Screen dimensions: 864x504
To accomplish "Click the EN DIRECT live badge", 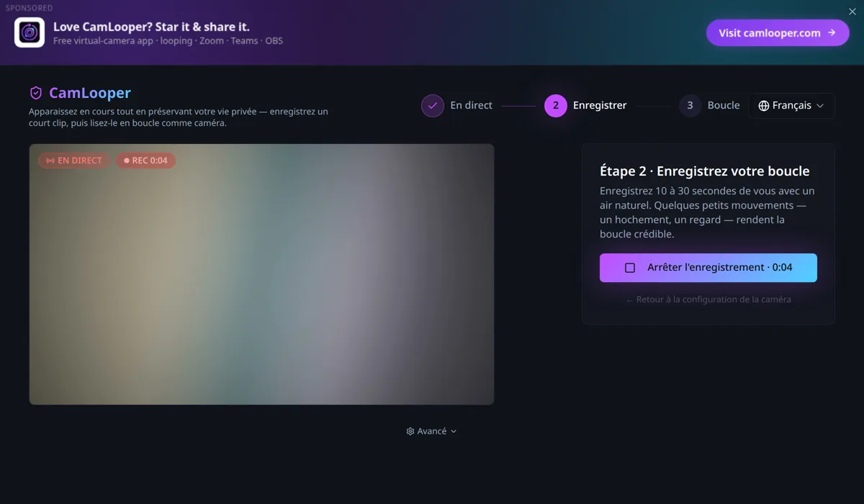I will click(x=74, y=161).
